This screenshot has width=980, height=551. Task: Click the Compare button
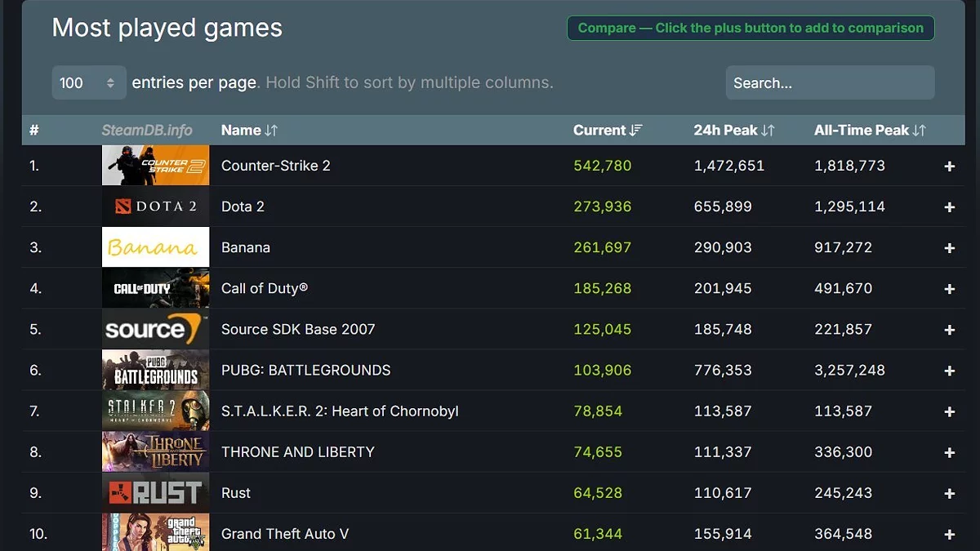(750, 28)
